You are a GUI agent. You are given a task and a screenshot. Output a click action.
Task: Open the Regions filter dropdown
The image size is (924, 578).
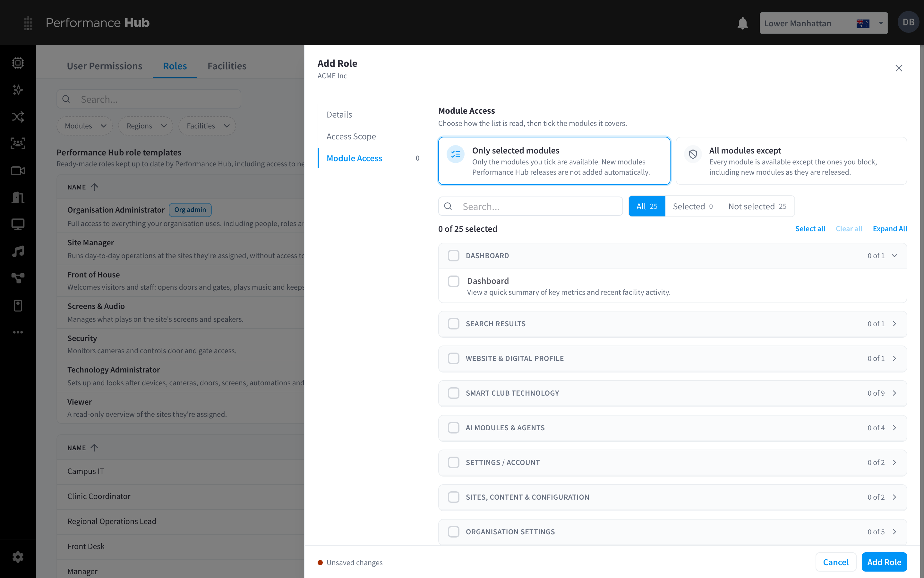point(146,126)
